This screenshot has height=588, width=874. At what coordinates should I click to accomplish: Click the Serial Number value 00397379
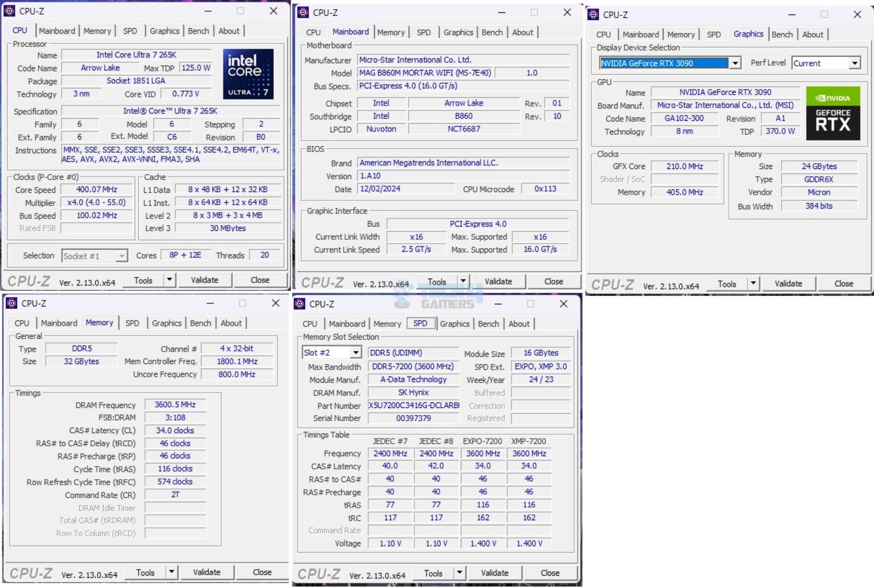414,418
